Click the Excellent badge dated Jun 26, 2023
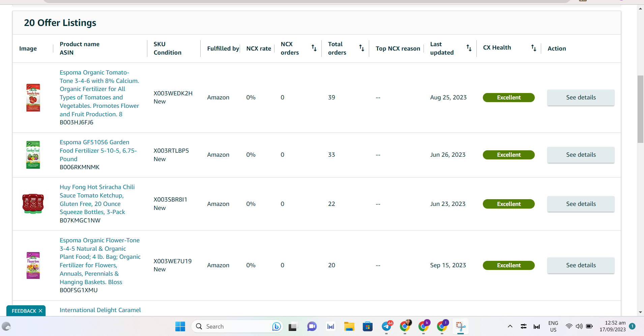 tap(508, 155)
